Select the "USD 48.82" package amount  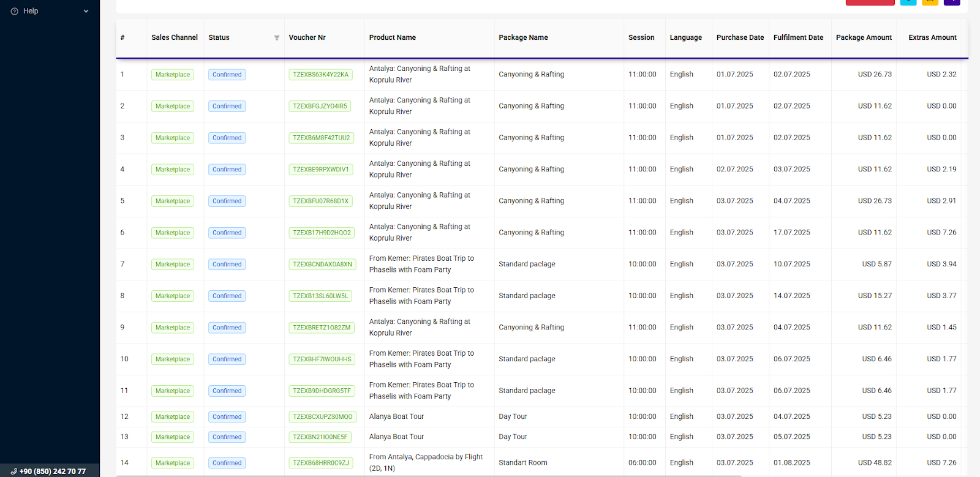pos(875,463)
